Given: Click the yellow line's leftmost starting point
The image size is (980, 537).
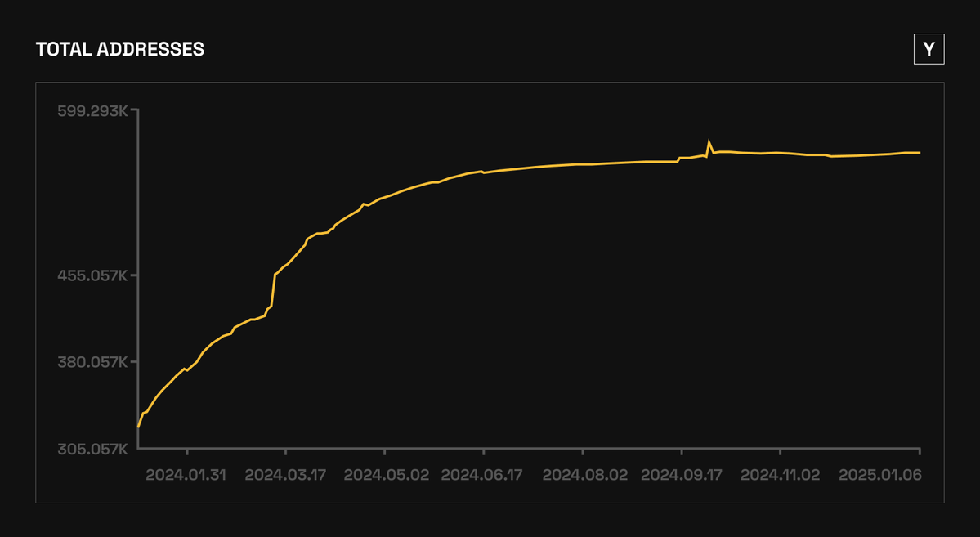Looking at the screenshot, I should pyautogui.click(x=138, y=427).
